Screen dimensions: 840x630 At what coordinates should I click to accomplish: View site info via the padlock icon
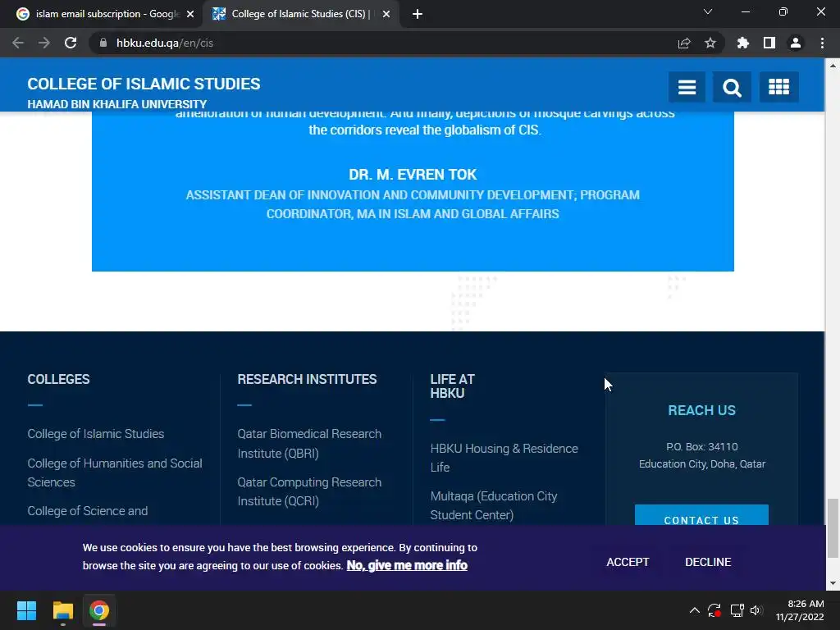pyautogui.click(x=103, y=43)
